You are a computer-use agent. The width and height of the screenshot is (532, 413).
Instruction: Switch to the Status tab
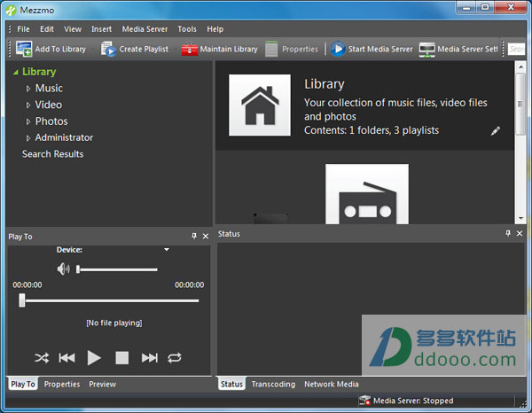pyautogui.click(x=231, y=384)
